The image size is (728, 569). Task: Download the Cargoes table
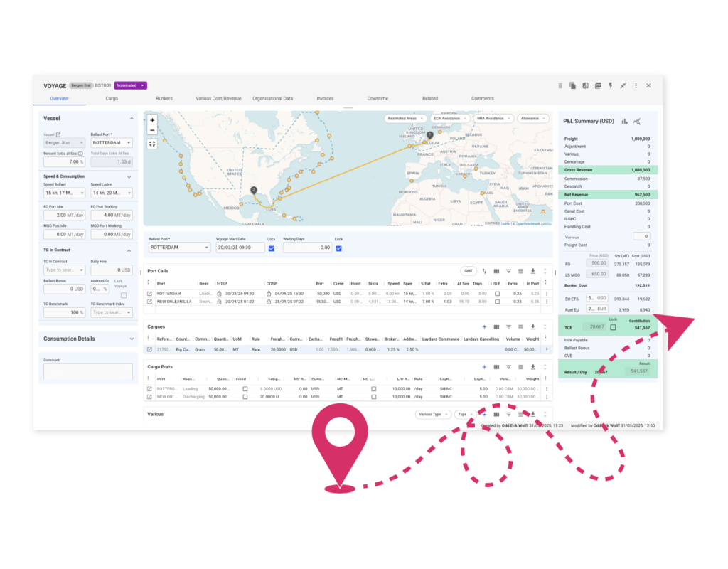[x=533, y=327]
